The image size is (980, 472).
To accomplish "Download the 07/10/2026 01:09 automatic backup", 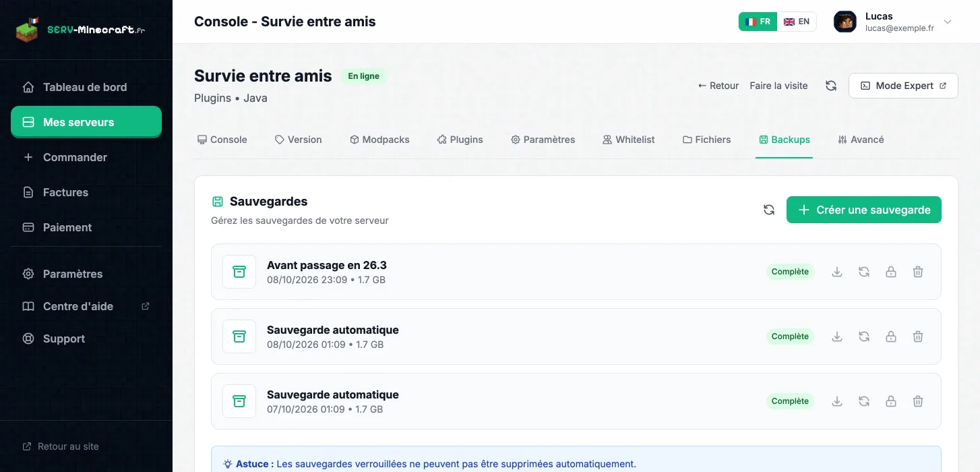I will pos(837,401).
